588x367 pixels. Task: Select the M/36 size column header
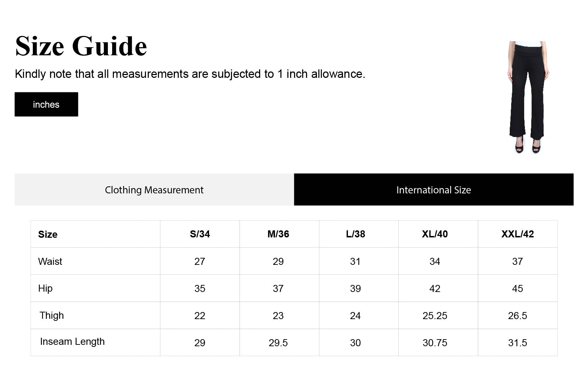point(278,234)
